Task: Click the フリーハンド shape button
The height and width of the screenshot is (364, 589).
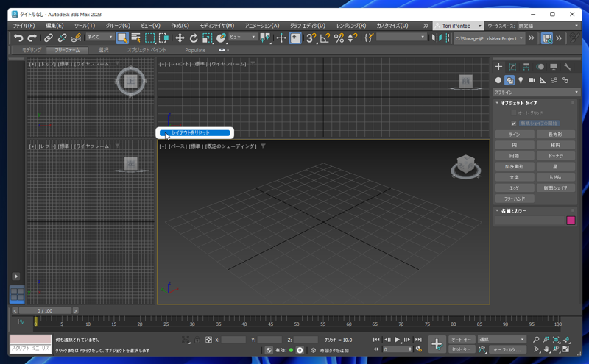Action: [515, 199]
